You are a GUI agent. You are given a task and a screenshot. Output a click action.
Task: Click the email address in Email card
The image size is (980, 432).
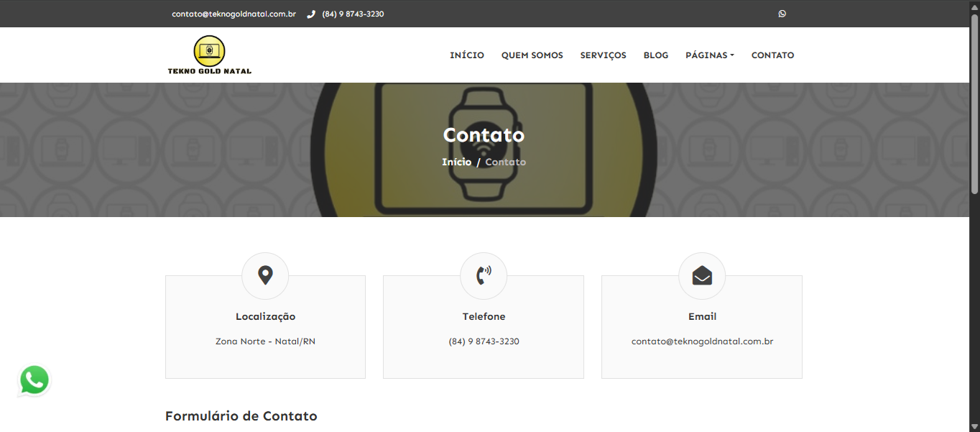(x=702, y=341)
